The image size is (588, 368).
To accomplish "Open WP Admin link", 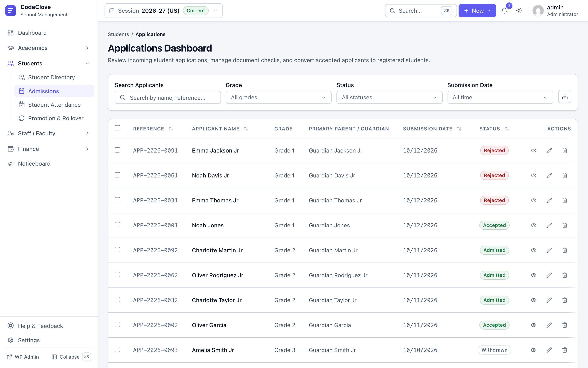I will pos(23,357).
